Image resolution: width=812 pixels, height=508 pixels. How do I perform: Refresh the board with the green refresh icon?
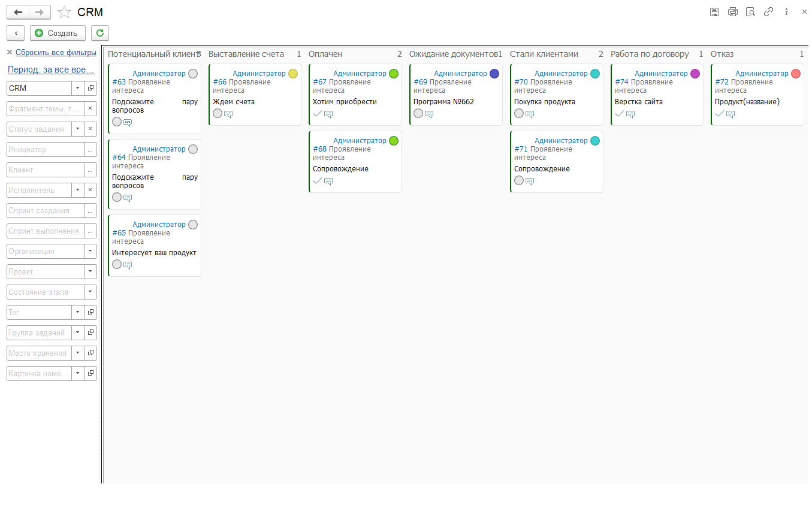pos(99,33)
